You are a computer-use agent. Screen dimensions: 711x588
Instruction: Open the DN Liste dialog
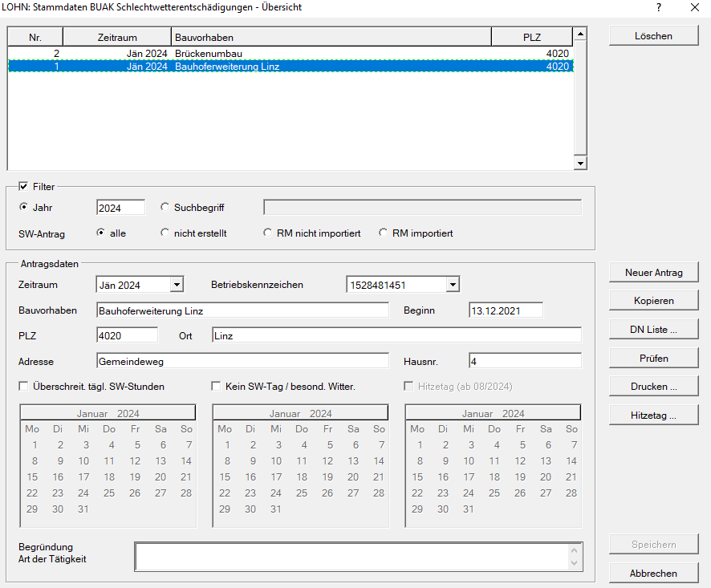click(x=653, y=330)
